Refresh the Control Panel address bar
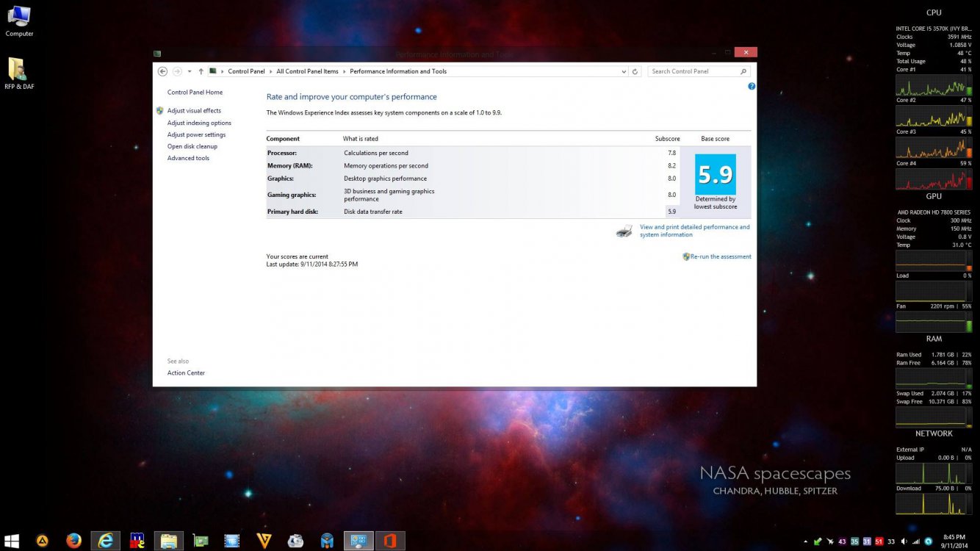The height and width of the screenshot is (551, 980). click(x=635, y=71)
